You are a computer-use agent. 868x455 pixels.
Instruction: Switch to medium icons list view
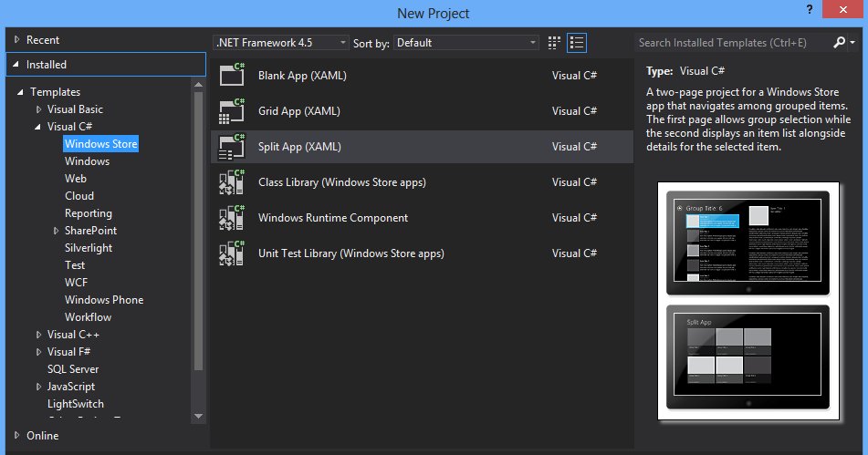click(576, 43)
